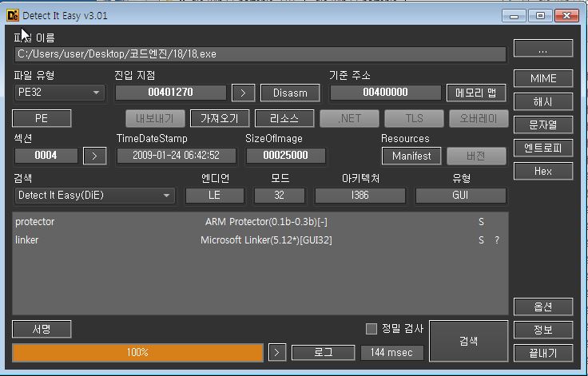Click the base address value 00400000

pyautogui.click(x=385, y=93)
